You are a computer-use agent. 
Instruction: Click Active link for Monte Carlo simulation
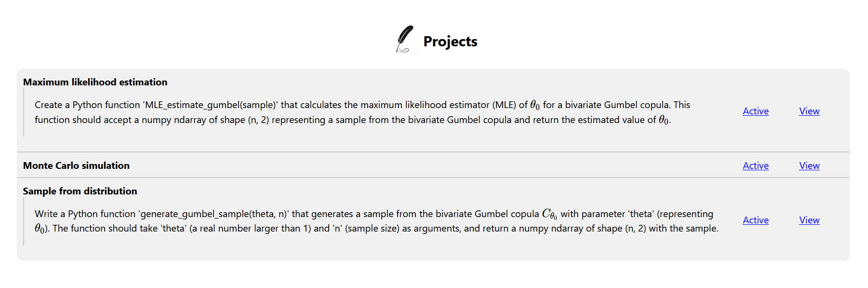pos(756,165)
